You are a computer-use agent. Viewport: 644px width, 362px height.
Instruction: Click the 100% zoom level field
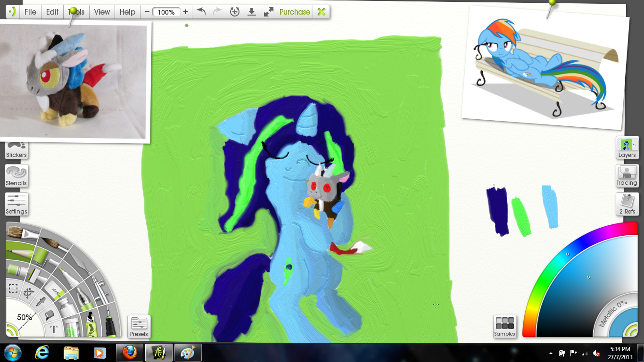coord(166,12)
